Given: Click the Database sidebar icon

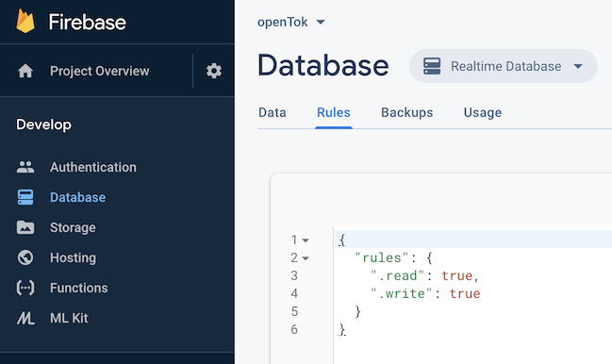Looking at the screenshot, I should click(25, 197).
